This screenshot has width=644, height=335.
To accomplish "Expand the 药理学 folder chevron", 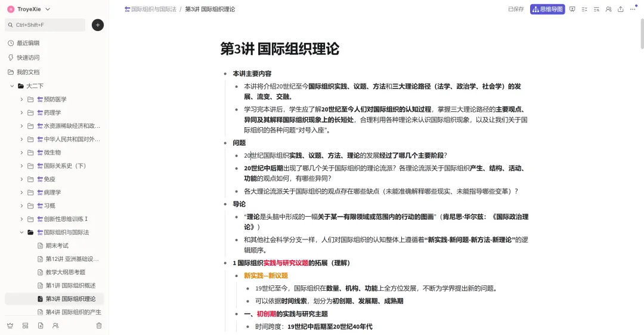I will point(21,113).
